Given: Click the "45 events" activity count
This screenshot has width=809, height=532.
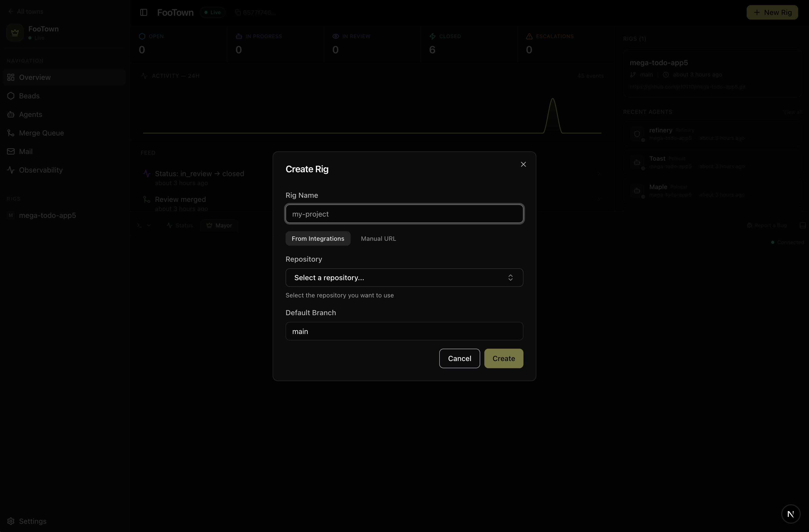Looking at the screenshot, I should [590, 76].
